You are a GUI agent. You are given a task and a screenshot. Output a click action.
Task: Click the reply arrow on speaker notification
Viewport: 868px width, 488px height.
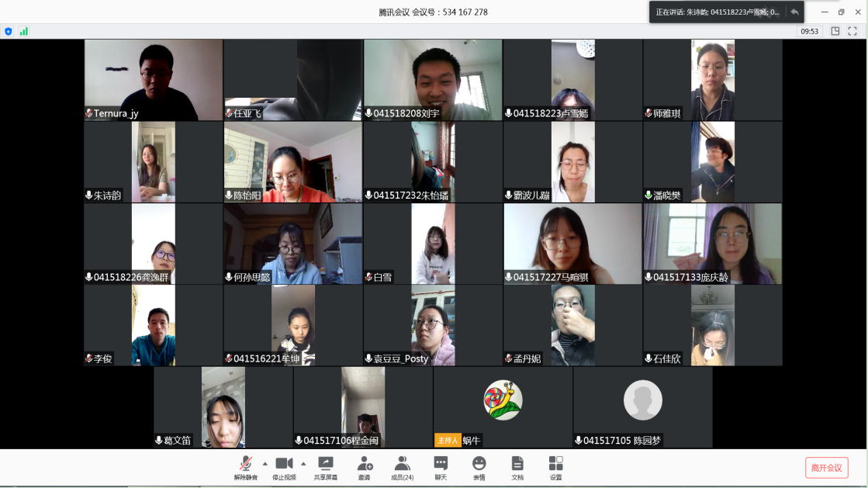point(794,12)
